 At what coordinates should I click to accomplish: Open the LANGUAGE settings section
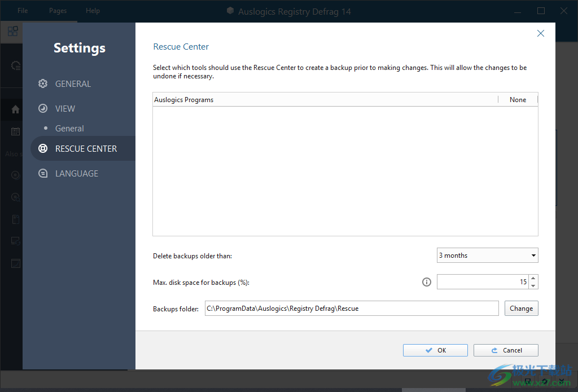[77, 174]
